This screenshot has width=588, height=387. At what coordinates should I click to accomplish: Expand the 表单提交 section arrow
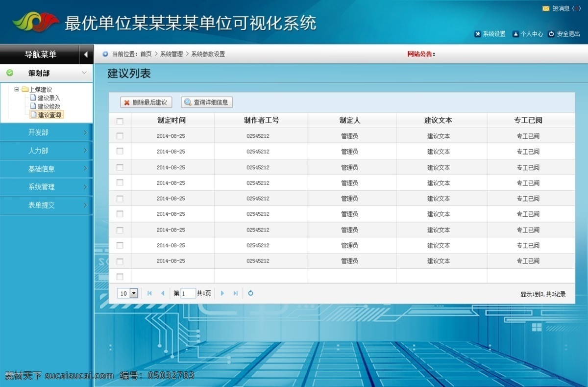(x=85, y=205)
